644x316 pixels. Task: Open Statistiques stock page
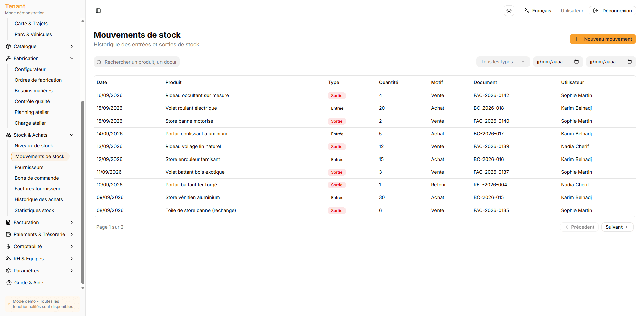(x=34, y=210)
